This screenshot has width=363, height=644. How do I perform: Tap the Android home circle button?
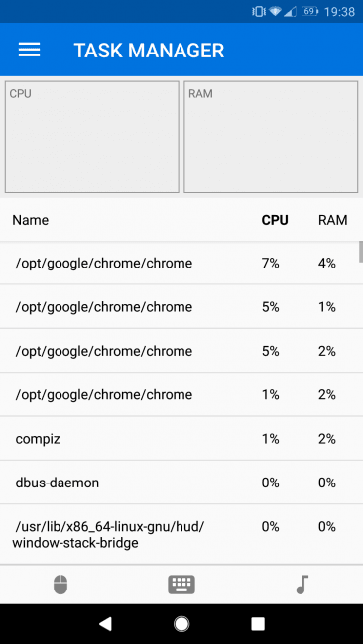pos(181,624)
